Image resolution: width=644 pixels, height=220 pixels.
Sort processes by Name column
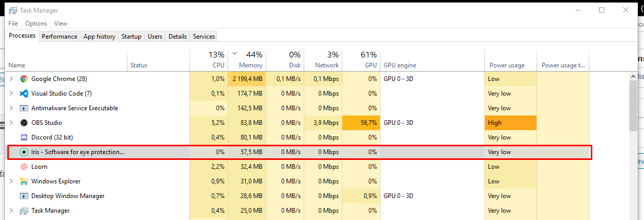coord(67,60)
